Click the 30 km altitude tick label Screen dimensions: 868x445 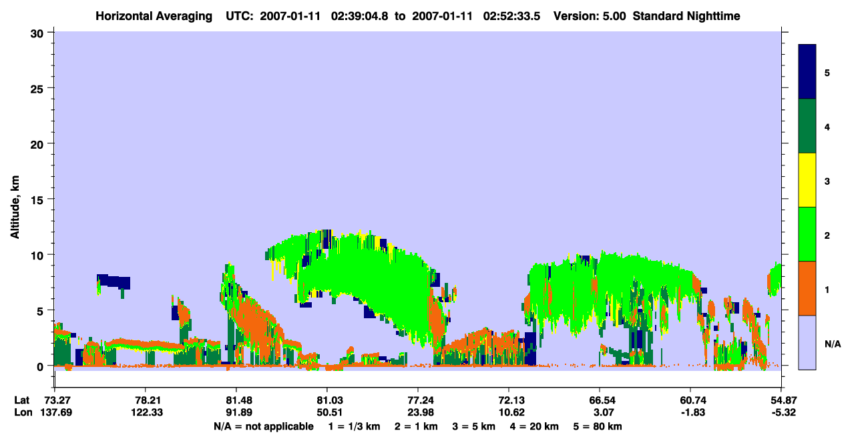coord(39,33)
